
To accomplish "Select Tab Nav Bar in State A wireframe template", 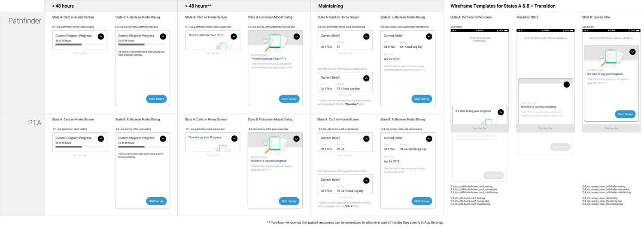I will pos(480,128).
